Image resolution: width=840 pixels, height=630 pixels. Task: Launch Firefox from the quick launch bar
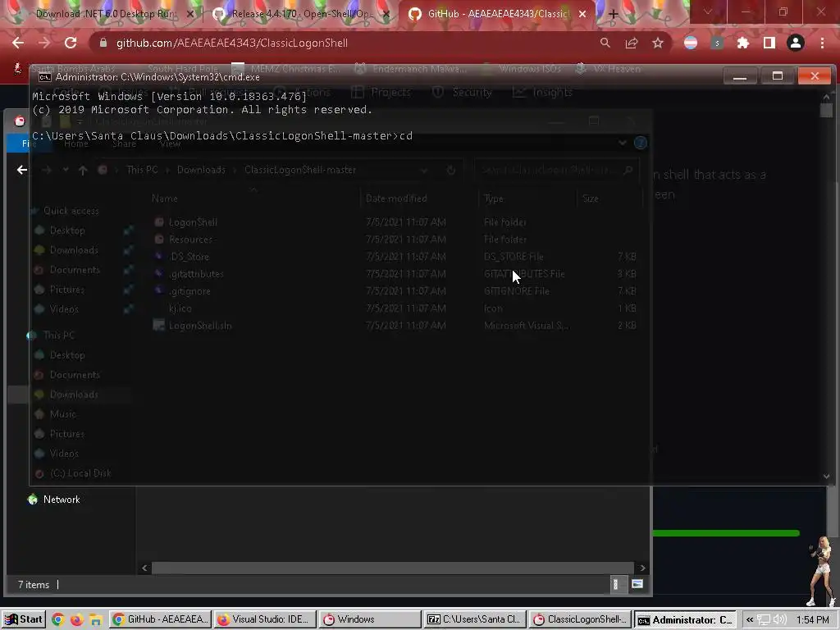tap(77, 620)
